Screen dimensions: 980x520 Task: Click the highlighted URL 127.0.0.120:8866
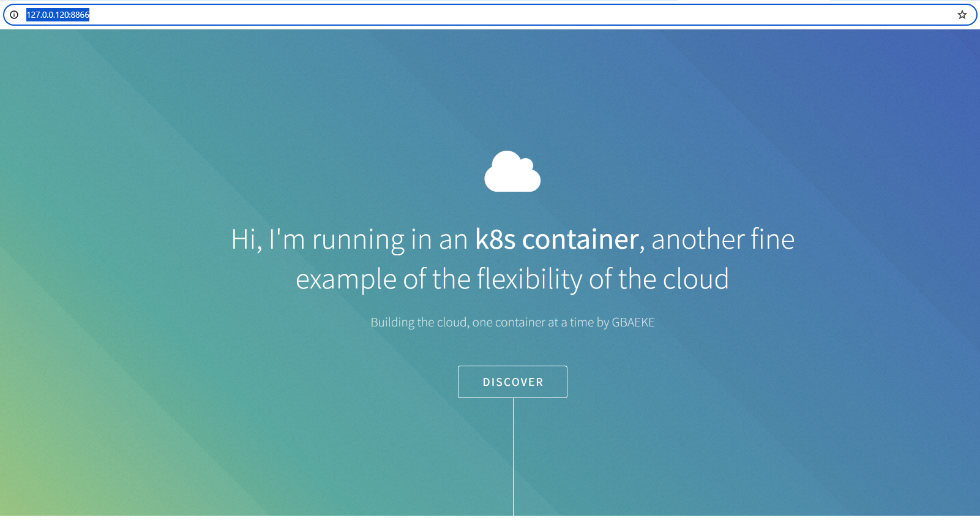tap(58, 15)
